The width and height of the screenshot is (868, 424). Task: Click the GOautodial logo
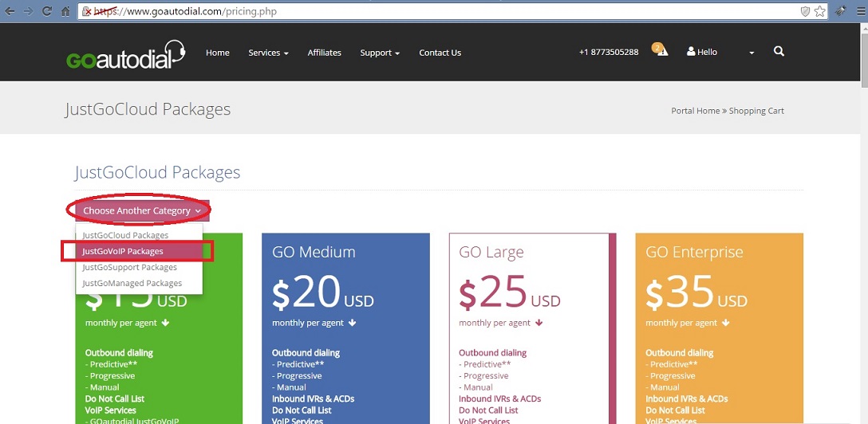point(126,55)
